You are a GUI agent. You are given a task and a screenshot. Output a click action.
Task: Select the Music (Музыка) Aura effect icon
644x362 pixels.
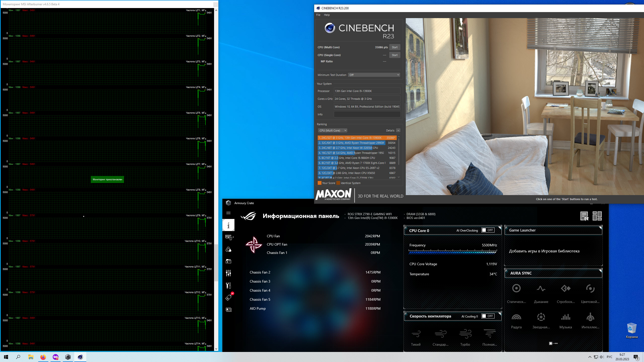[x=566, y=317]
